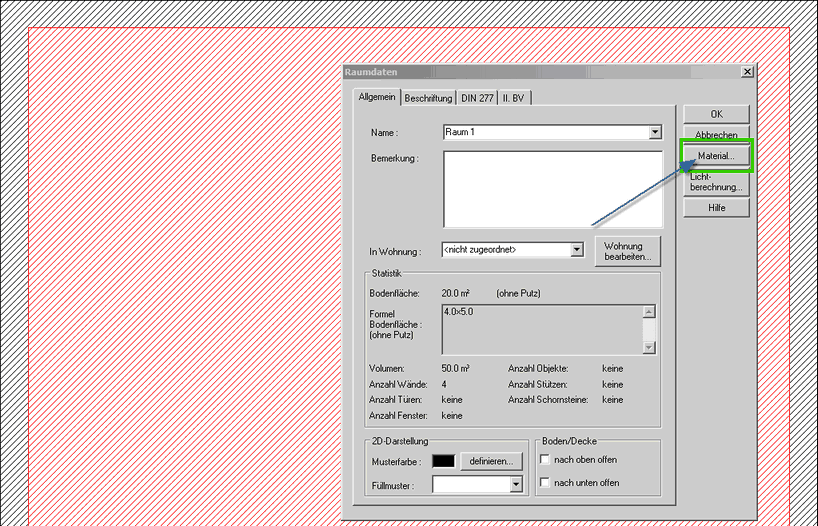
Task: Open the DIN 277 tab
Action: point(477,98)
